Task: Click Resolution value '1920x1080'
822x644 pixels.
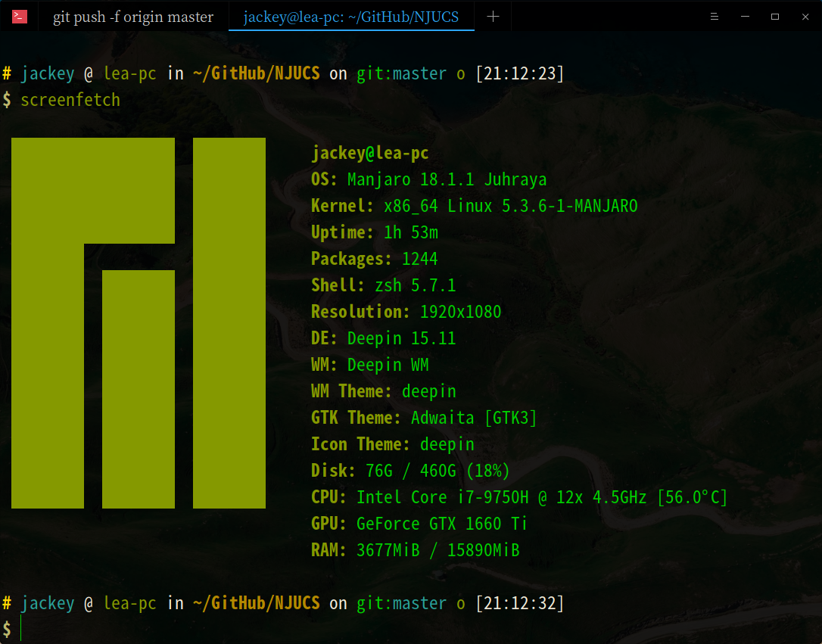Action: (x=461, y=312)
